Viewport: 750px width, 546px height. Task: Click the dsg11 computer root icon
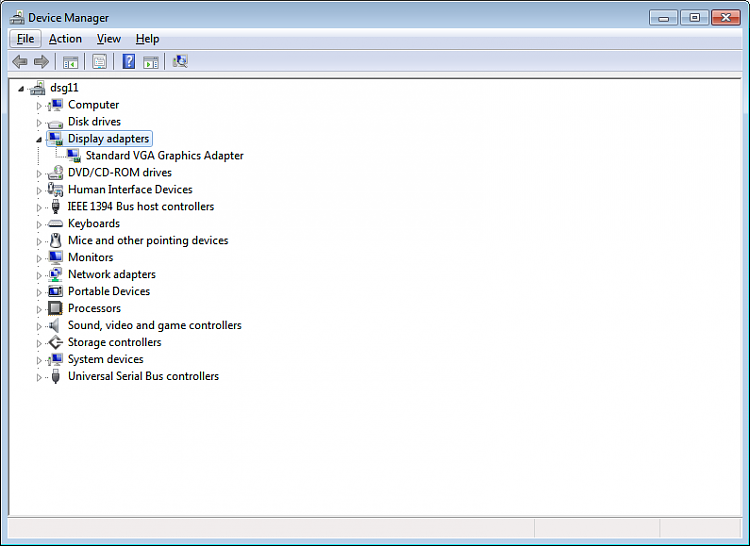(37, 88)
